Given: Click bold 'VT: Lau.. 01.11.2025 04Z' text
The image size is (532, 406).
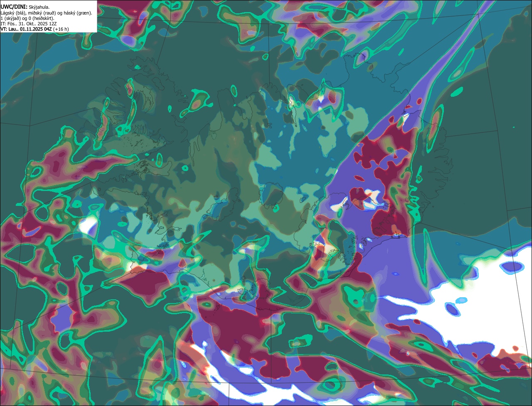Looking at the screenshot, I should click(26, 29).
